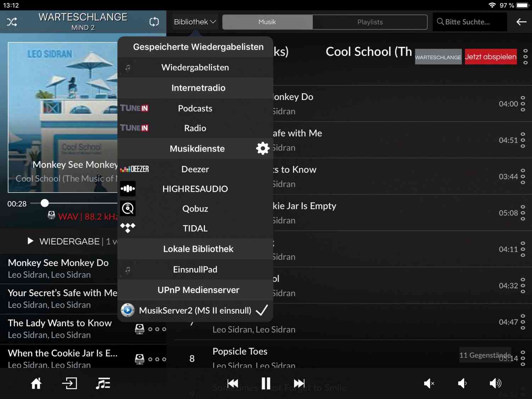
Task: Open the Bibliothek dropdown
Action: pyautogui.click(x=195, y=22)
